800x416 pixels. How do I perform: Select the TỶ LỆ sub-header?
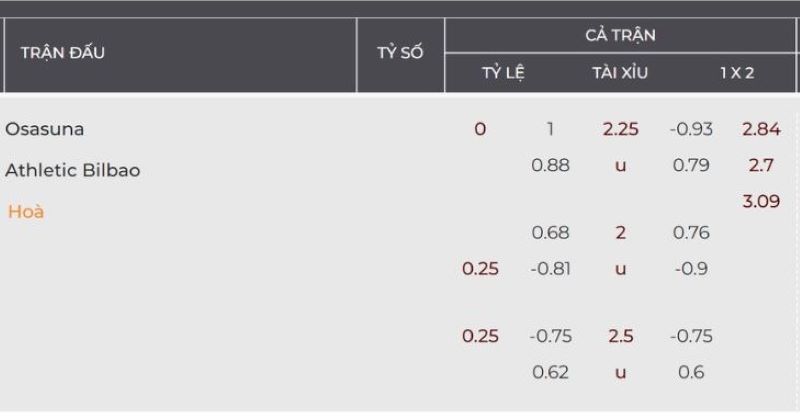pos(503,73)
